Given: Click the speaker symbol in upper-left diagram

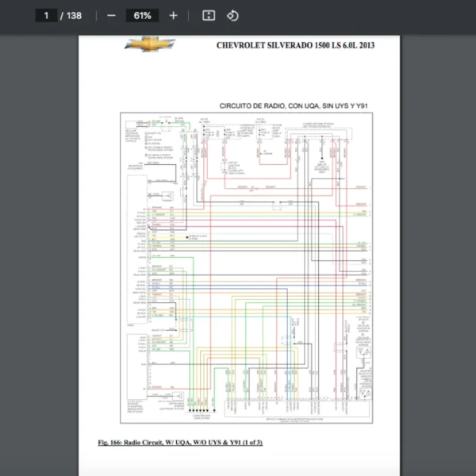Looking at the screenshot, I should click(168, 196).
